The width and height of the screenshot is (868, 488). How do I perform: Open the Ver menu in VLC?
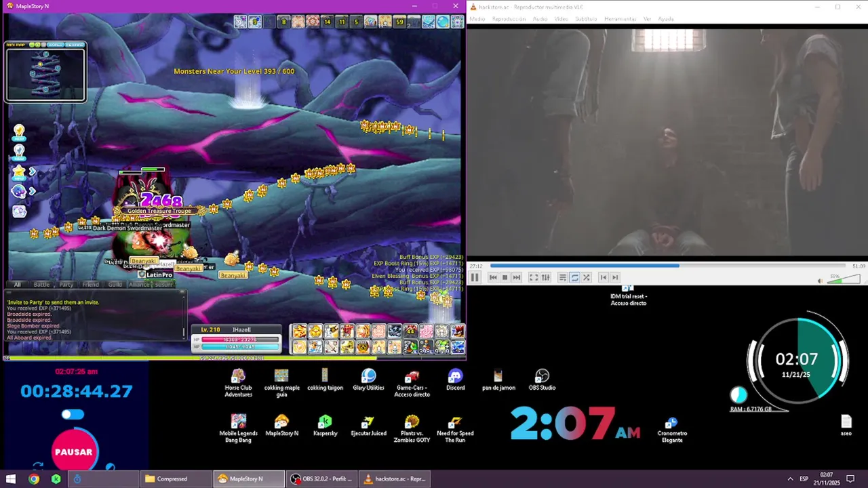[647, 19]
